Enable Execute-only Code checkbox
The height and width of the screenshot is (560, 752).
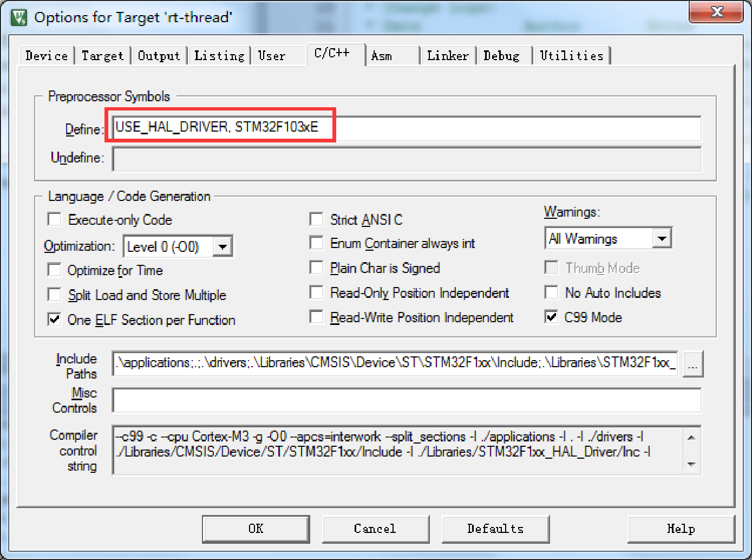point(55,219)
